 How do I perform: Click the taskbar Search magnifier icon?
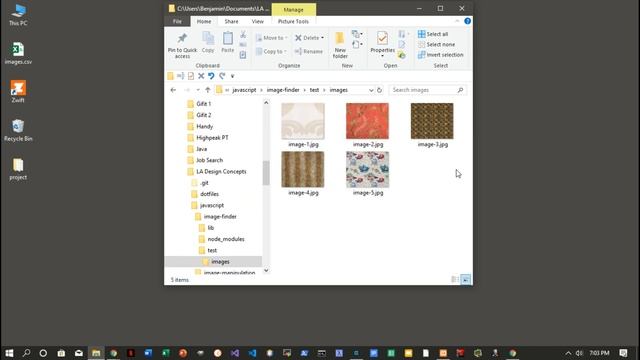pos(26,353)
